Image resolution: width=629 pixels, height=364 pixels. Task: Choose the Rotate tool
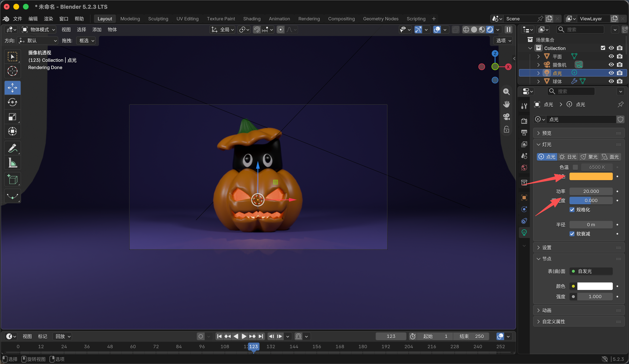pyautogui.click(x=12, y=102)
